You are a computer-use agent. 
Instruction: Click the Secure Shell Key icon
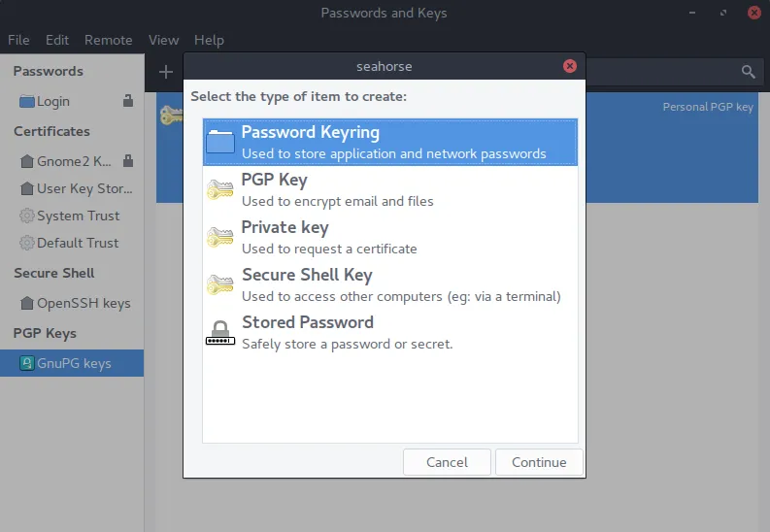(220, 284)
